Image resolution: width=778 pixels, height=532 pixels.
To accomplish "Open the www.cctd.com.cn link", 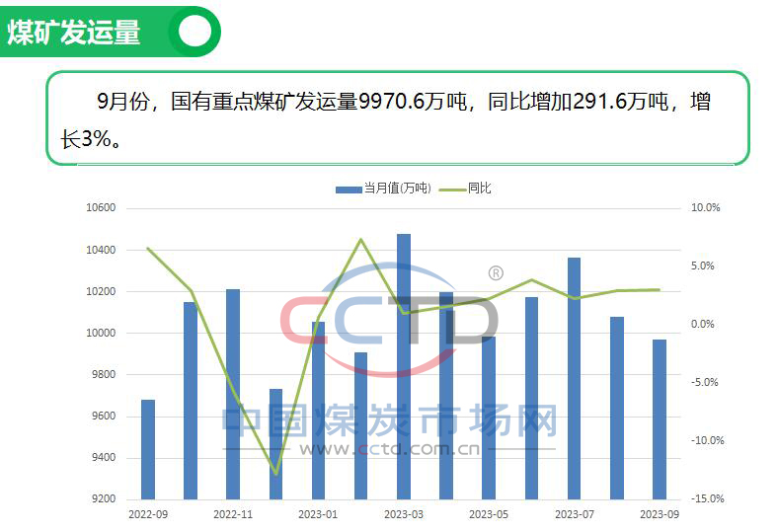I will point(390,450).
